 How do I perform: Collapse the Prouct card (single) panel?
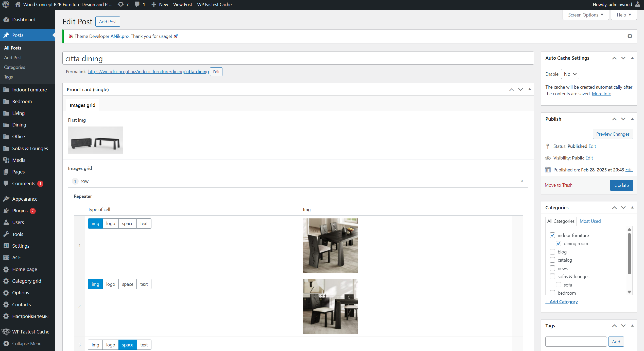tap(530, 89)
